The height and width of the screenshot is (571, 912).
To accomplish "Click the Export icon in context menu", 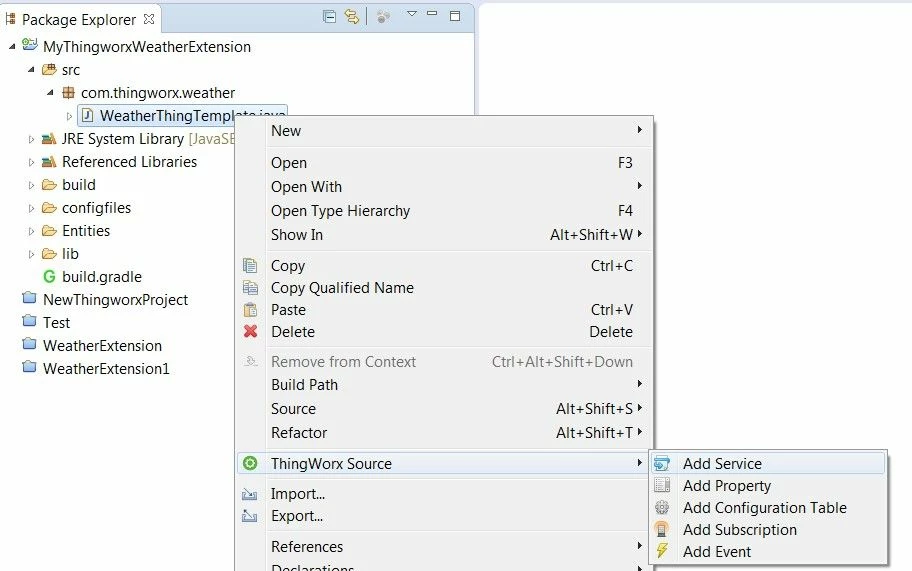I will click(250, 516).
